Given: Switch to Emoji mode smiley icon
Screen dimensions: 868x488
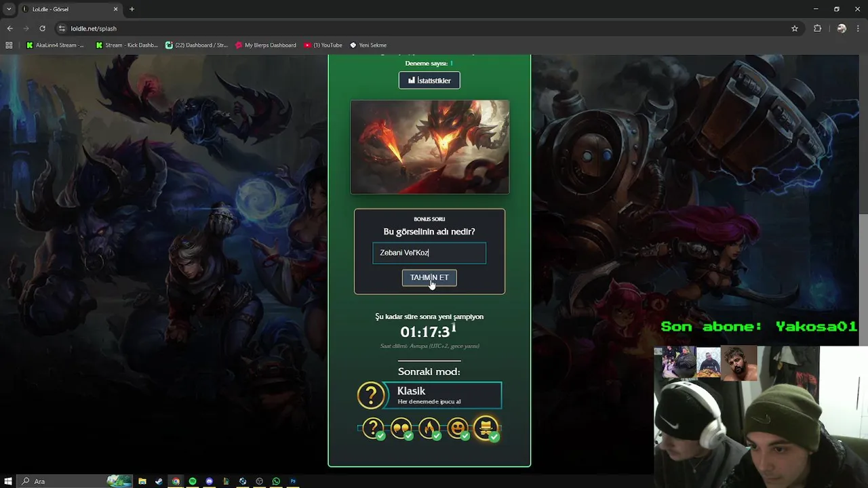Looking at the screenshot, I should tap(458, 428).
